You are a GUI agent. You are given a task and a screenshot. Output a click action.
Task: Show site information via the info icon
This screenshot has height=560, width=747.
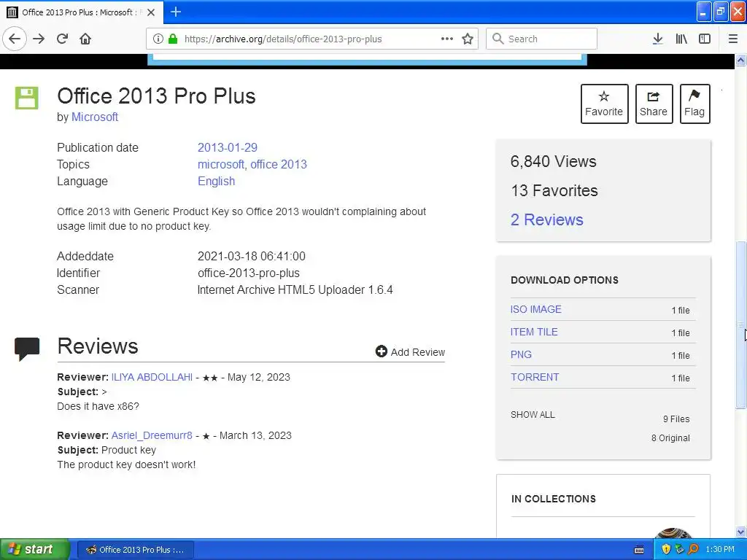point(158,39)
